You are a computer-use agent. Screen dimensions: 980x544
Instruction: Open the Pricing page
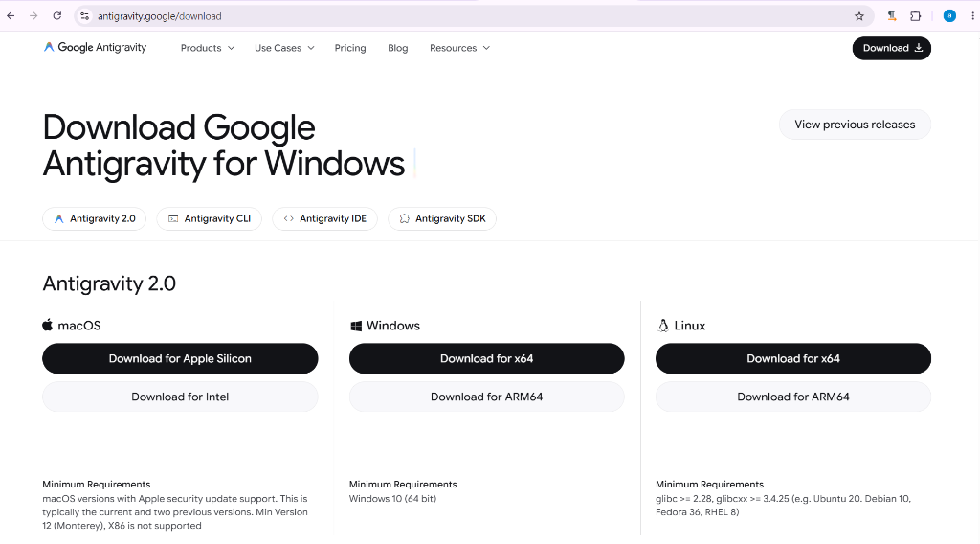350,48
